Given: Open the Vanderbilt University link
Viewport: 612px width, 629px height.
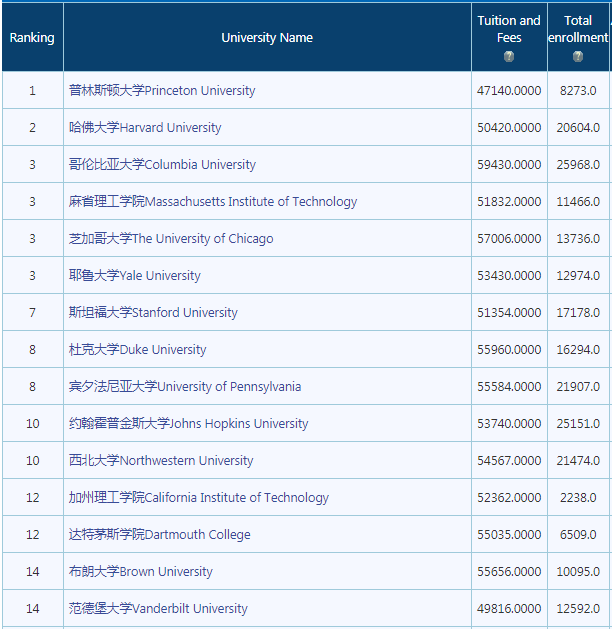Looking at the screenshot, I should [x=158, y=609].
